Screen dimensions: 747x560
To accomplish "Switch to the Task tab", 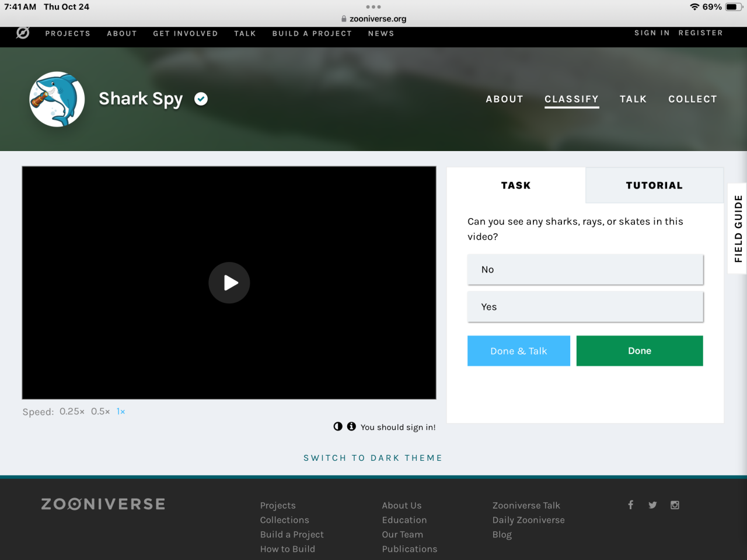I will tap(516, 185).
